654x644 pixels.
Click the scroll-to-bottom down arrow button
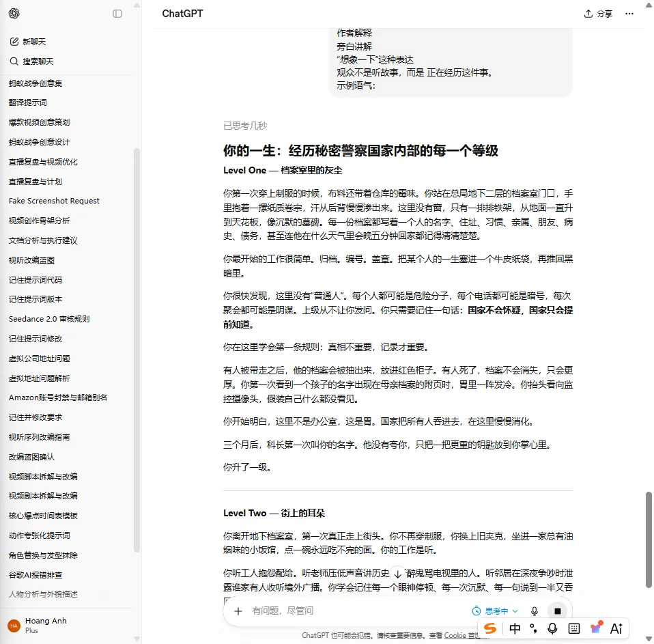click(398, 574)
